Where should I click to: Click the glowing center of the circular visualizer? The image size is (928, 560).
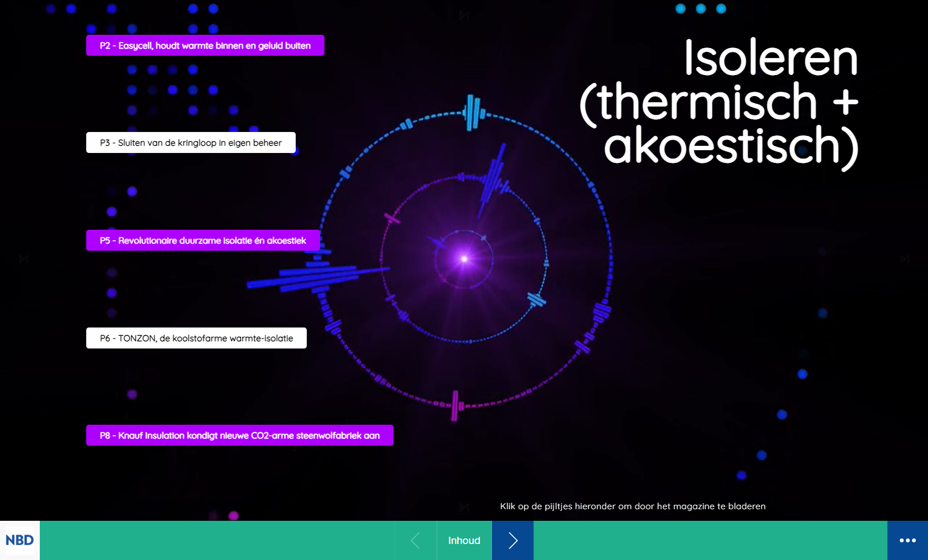pyautogui.click(x=464, y=258)
